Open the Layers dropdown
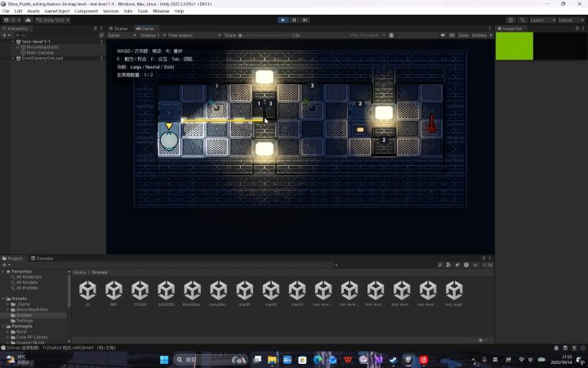 542,20
